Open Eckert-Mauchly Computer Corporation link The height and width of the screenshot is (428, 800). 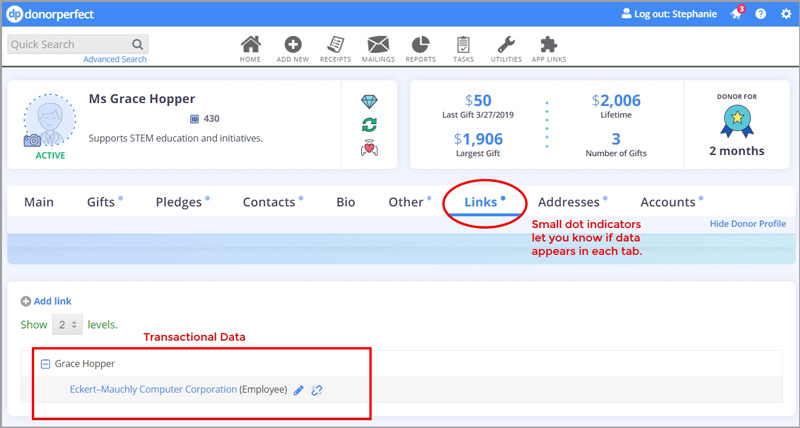coord(153,390)
